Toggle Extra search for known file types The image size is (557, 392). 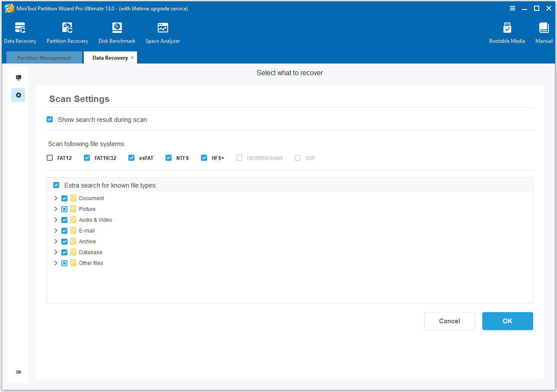[56, 185]
